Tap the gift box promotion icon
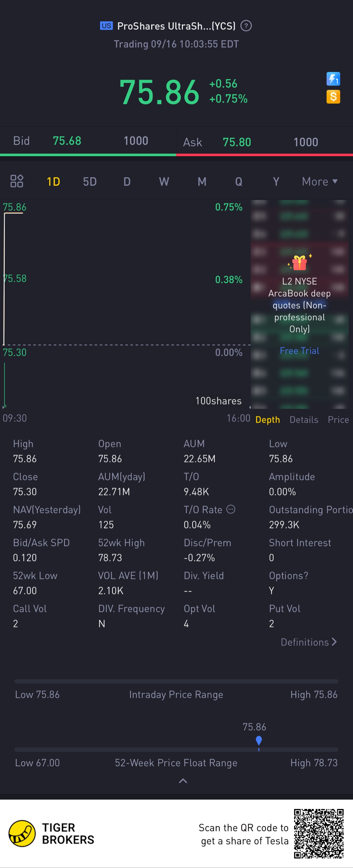This screenshot has height=868, width=353. (x=299, y=263)
